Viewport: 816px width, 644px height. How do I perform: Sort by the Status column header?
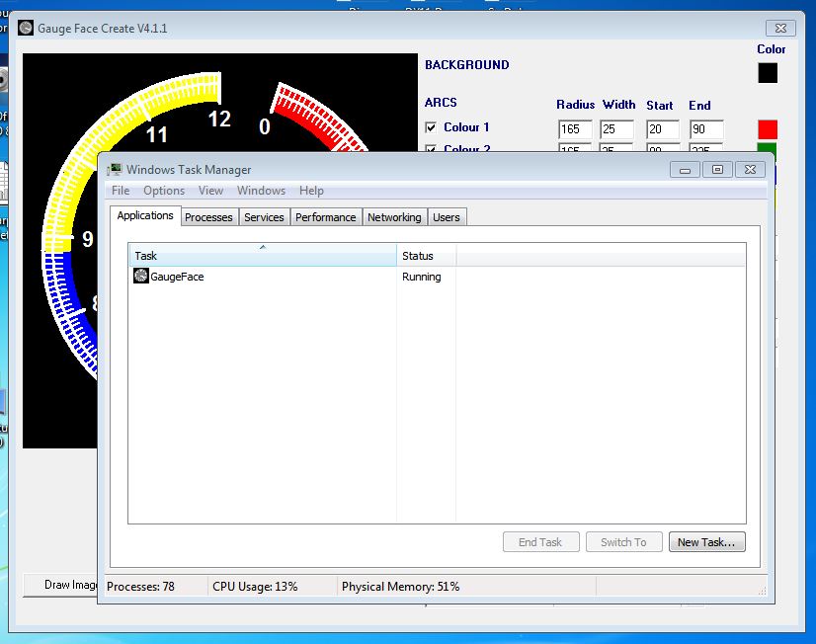point(426,256)
